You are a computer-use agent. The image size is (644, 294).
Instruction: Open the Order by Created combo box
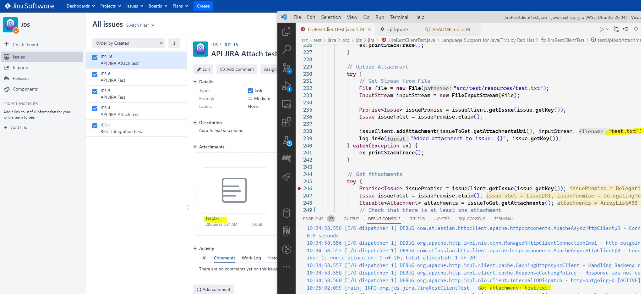point(129,43)
